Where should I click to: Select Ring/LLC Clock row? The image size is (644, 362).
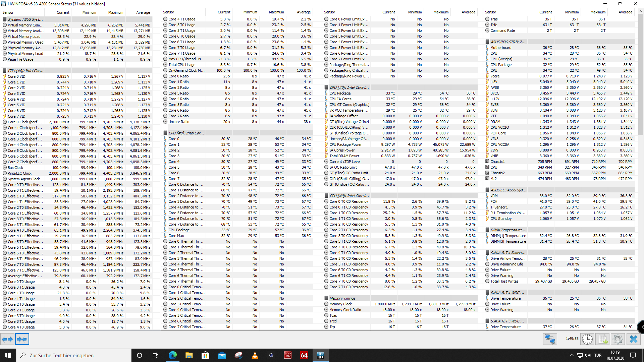pos(77,173)
